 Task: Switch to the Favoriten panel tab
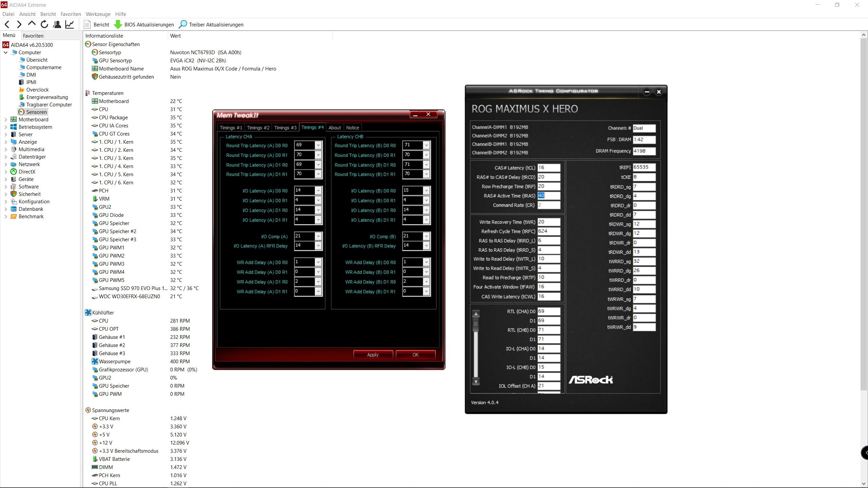[x=33, y=36]
